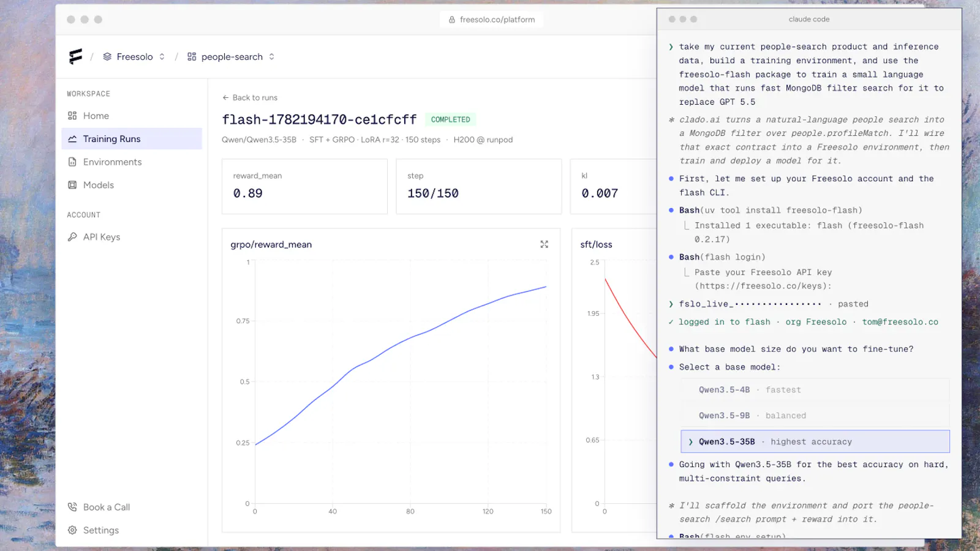980x551 pixels.
Task: Click the Models box icon
Action: click(x=72, y=185)
